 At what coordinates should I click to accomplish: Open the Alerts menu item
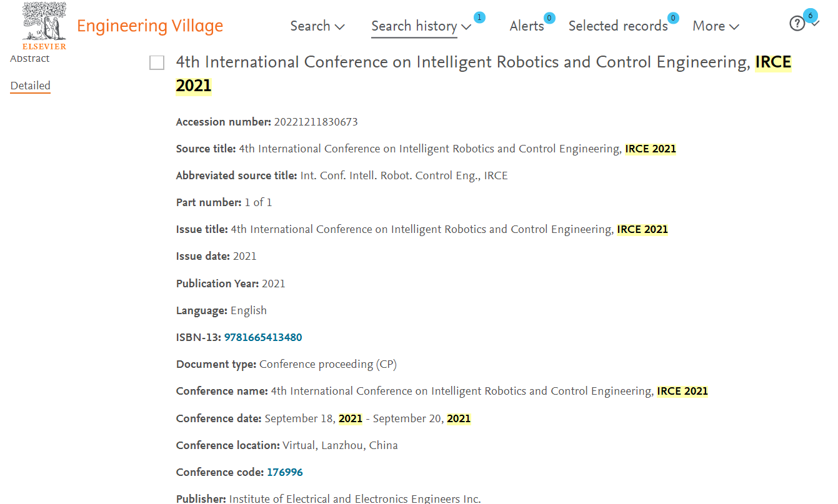point(527,26)
